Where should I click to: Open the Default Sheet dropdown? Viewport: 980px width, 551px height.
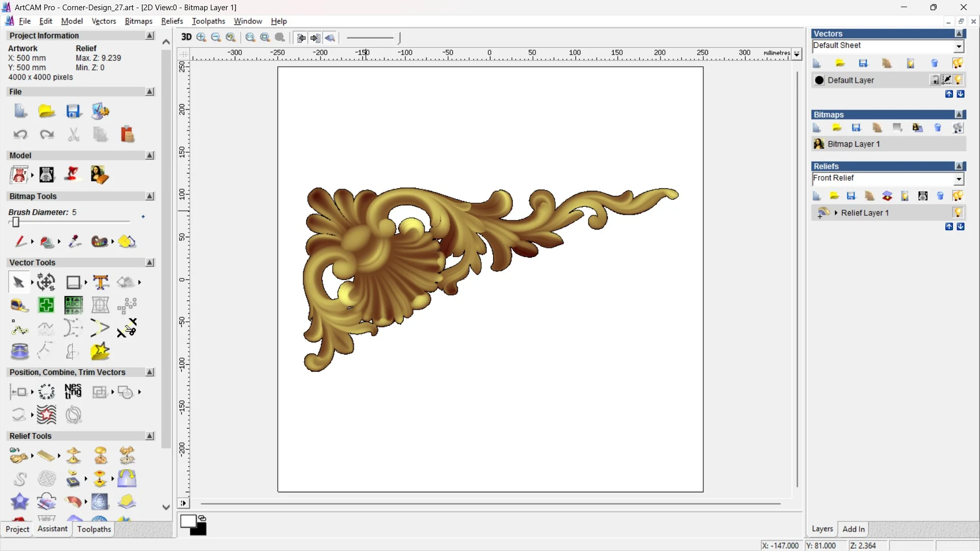tap(959, 46)
